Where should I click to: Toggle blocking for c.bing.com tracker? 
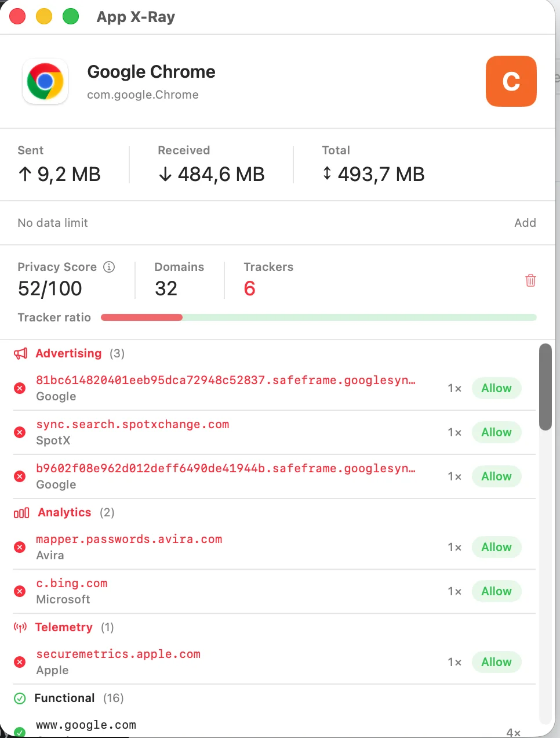coord(19,591)
